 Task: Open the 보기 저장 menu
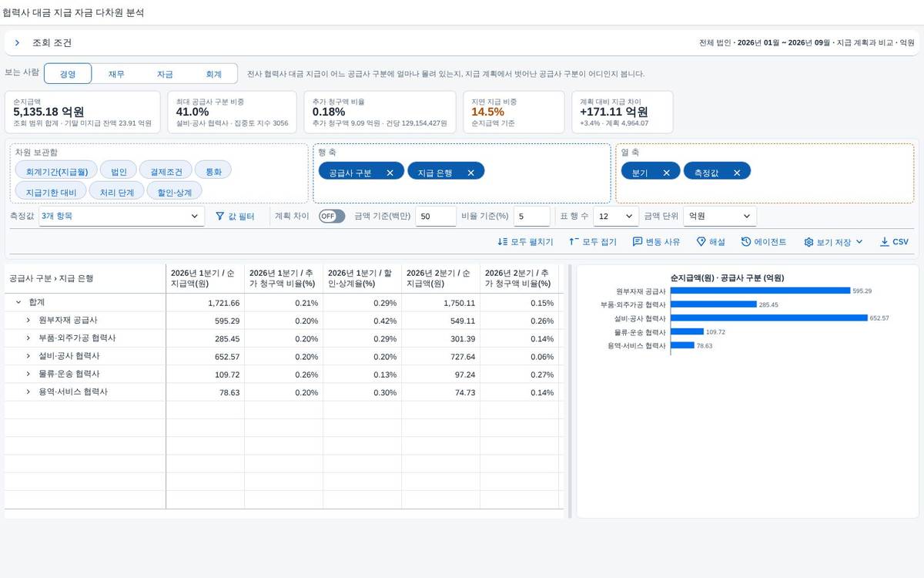click(834, 242)
